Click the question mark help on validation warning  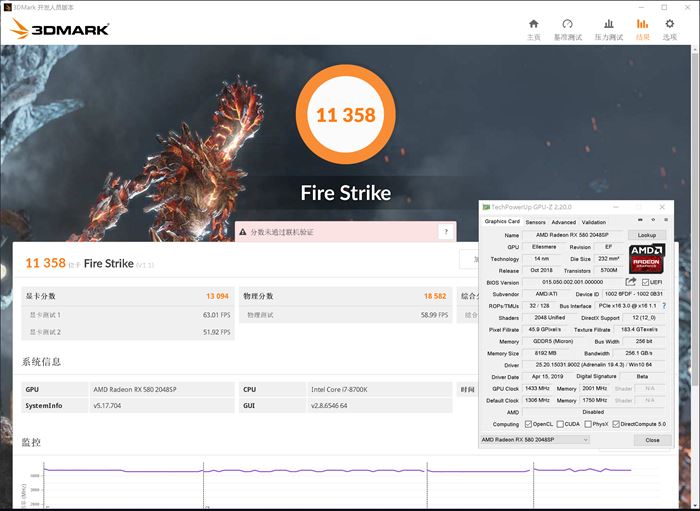tap(446, 232)
